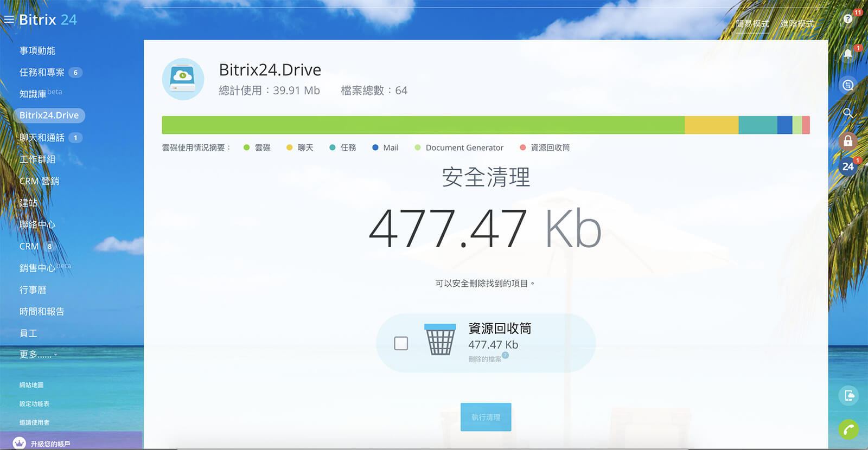
Task: Click the 執行清理 button
Action: (x=486, y=417)
